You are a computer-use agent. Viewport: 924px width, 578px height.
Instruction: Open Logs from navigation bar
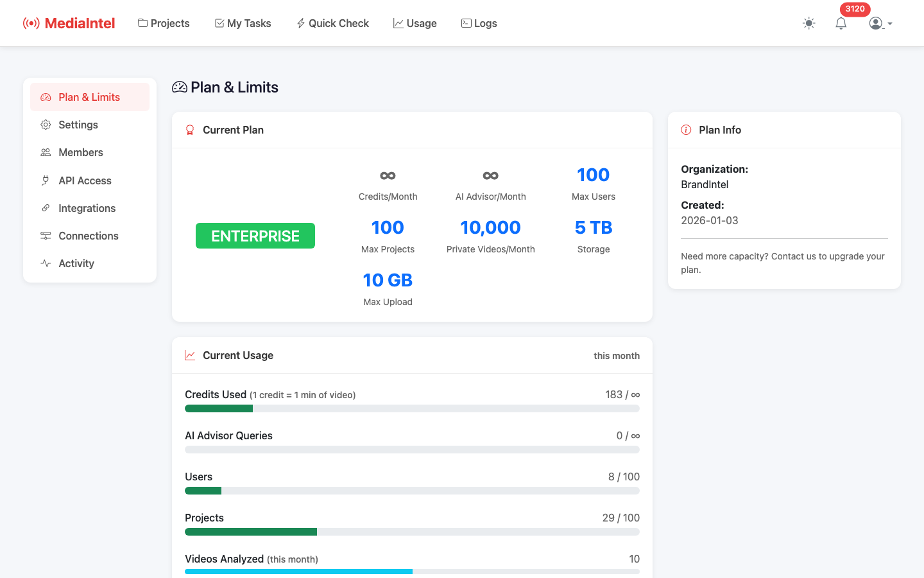[479, 23]
